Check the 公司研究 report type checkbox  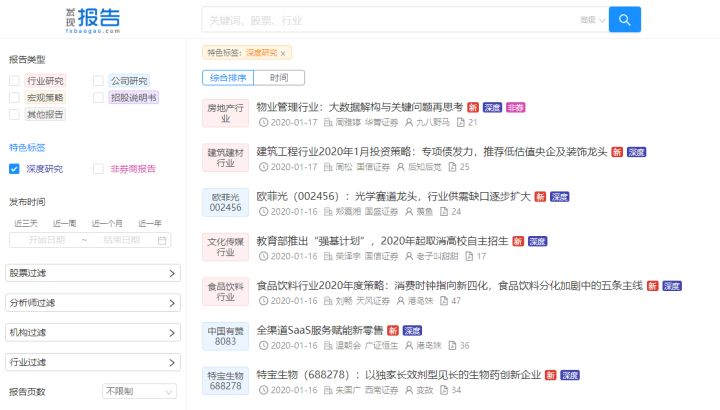pyautogui.click(x=98, y=81)
